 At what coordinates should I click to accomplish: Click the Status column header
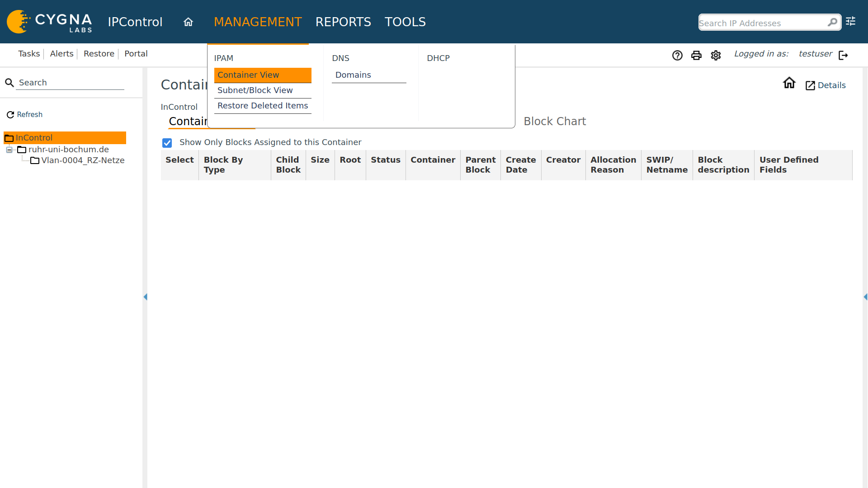pyautogui.click(x=386, y=165)
